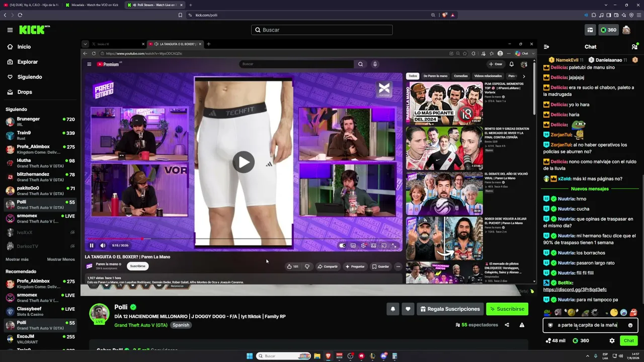644x362 pixels.
Task: Click the YouTube Crear button
Action: [x=496, y=64]
